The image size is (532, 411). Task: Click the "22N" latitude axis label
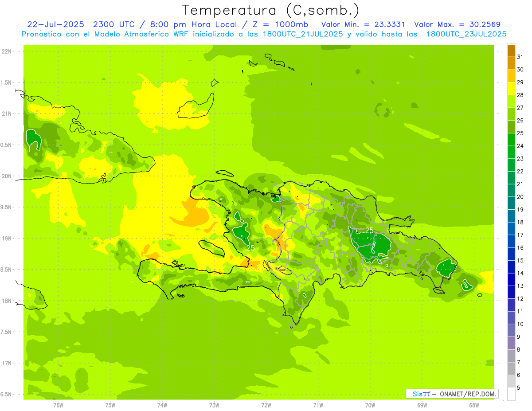[7, 51]
